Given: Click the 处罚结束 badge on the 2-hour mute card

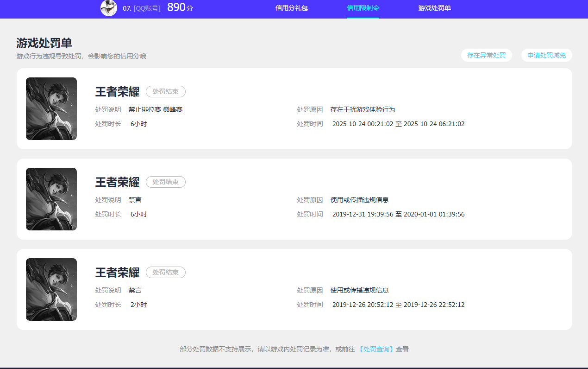Looking at the screenshot, I should point(166,272).
